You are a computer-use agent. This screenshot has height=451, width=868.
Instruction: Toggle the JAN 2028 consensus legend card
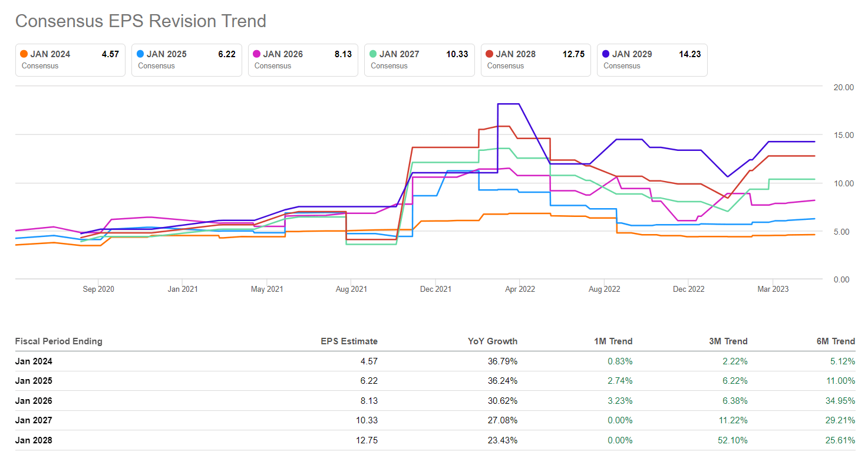tap(536, 60)
